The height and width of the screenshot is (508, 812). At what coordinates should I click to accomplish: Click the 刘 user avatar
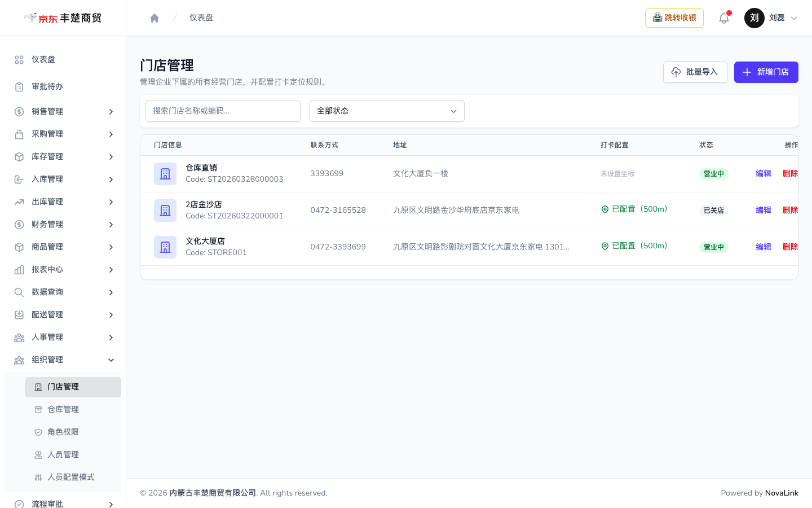(754, 18)
